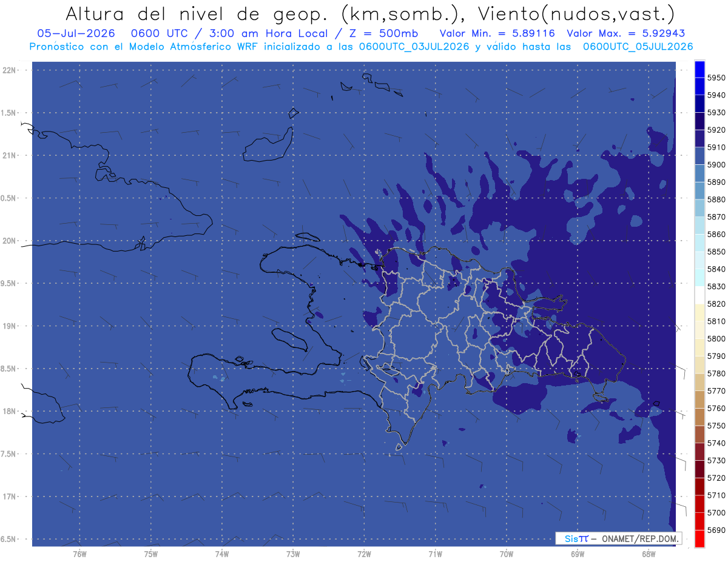Viewport: 728px width, 562px height.
Task: Click the '5900' colorbar value
Action: coord(716,164)
